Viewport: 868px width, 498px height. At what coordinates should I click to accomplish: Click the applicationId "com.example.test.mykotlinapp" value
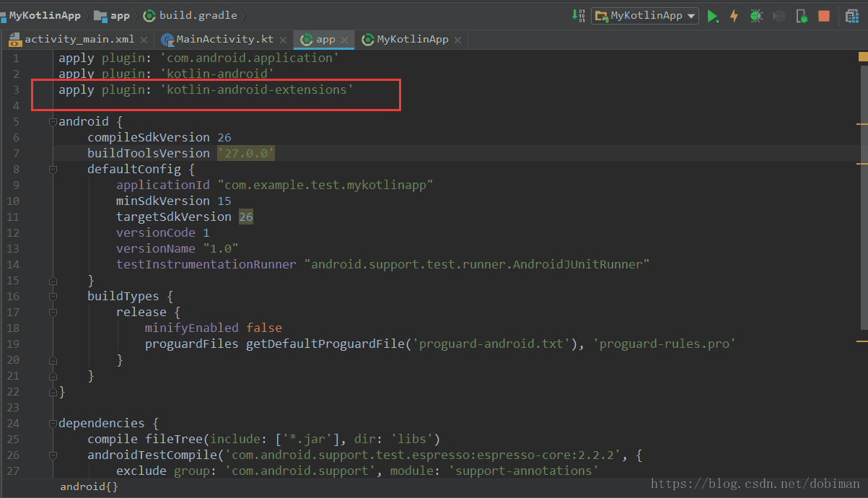pos(325,185)
